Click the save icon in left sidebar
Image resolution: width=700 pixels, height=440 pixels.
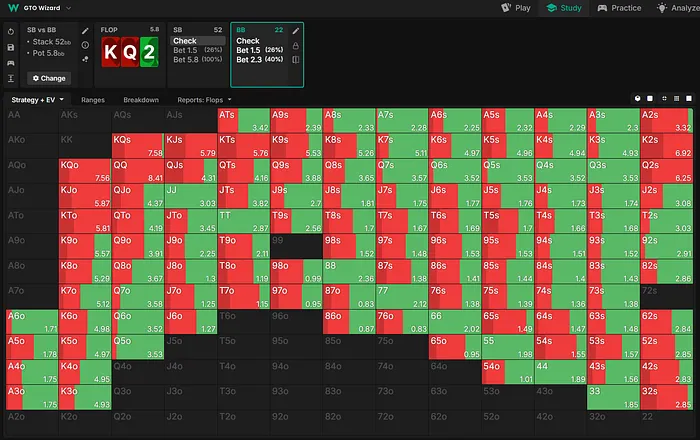pyautogui.click(x=10, y=47)
